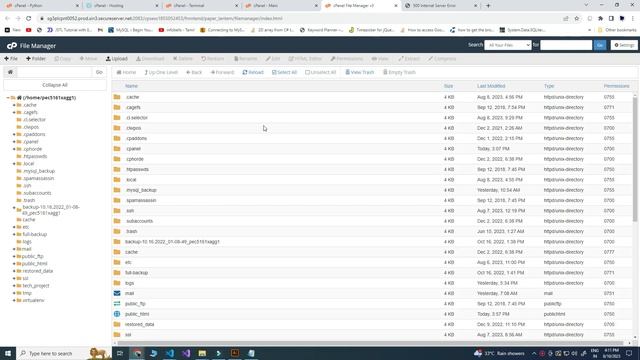Open the Windows Start menu
Viewport: 640px width, 360px height.
point(8,353)
